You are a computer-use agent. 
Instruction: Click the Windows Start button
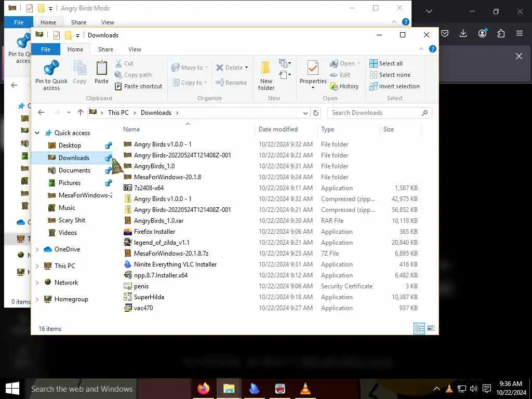click(12, 389)
